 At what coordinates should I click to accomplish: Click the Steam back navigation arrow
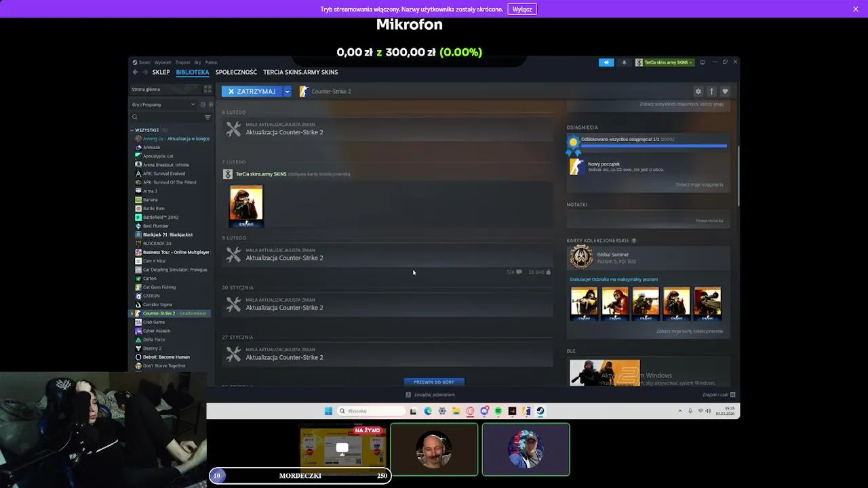coord(135,72)
